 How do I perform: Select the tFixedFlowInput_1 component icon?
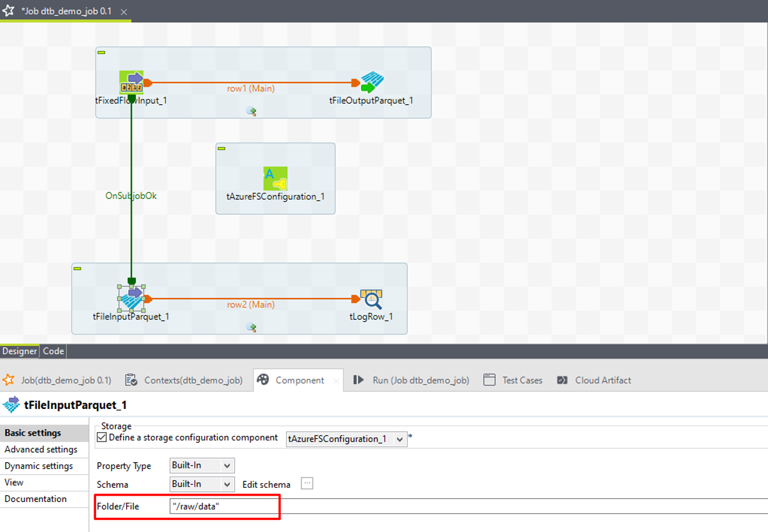pyautogui.click(x=132, y=82)
